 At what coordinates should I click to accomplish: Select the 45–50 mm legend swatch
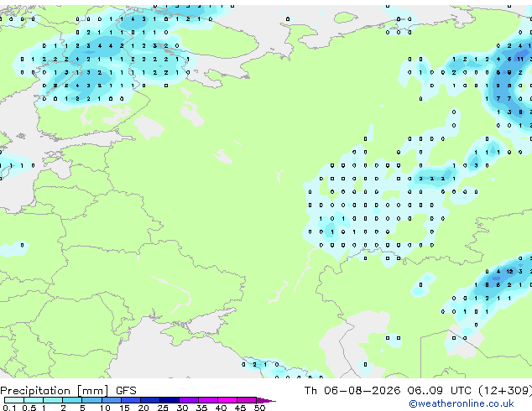(x=247, y=400)
